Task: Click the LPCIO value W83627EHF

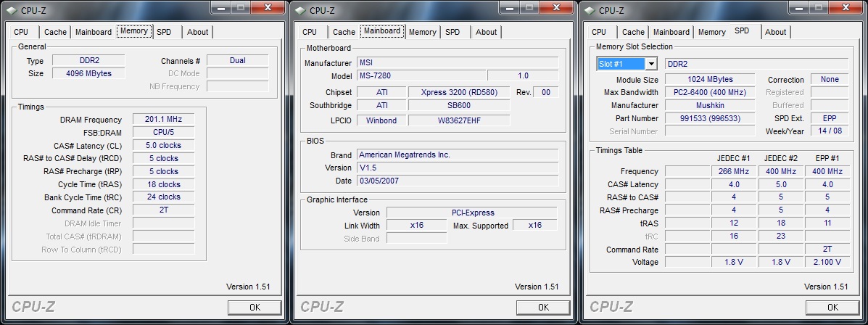Action: pos(459,120)
